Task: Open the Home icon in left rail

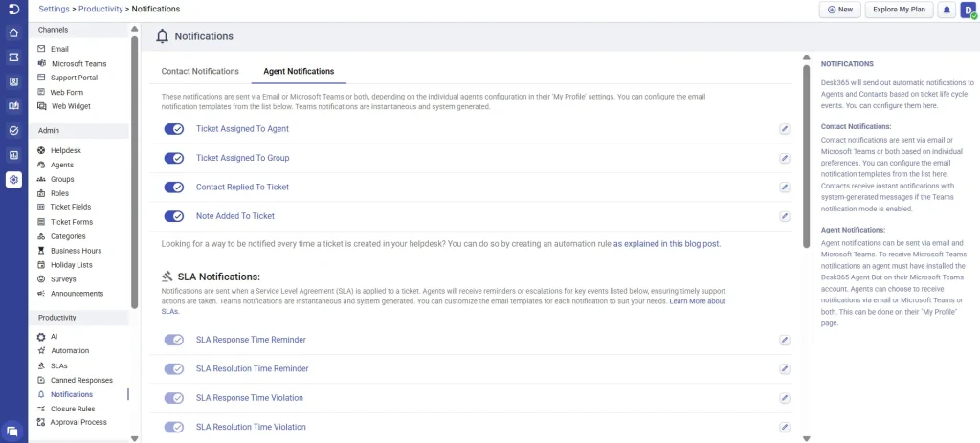Action: coord(13,33)
